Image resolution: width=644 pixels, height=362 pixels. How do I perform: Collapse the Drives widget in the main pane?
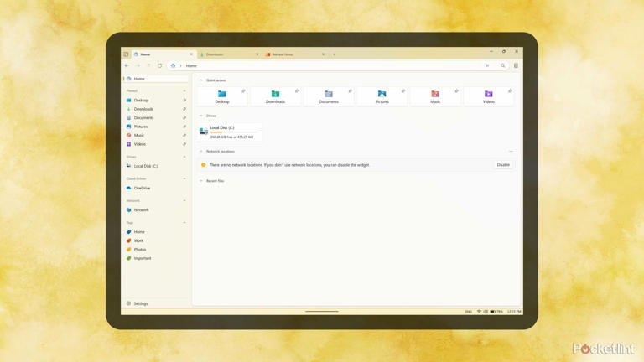tap(201, 116)
